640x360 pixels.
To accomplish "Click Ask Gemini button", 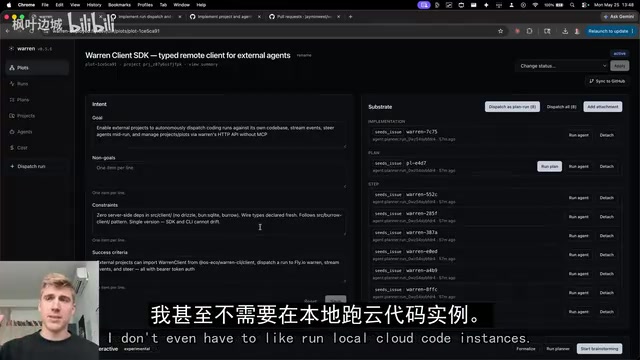I will click(x=619, y=17).
